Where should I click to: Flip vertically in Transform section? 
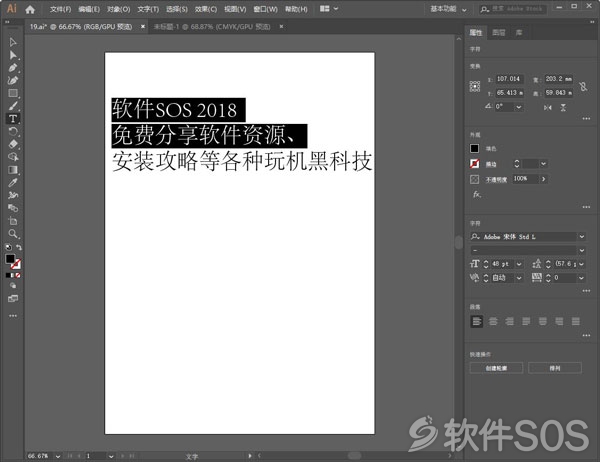point(563,108)
